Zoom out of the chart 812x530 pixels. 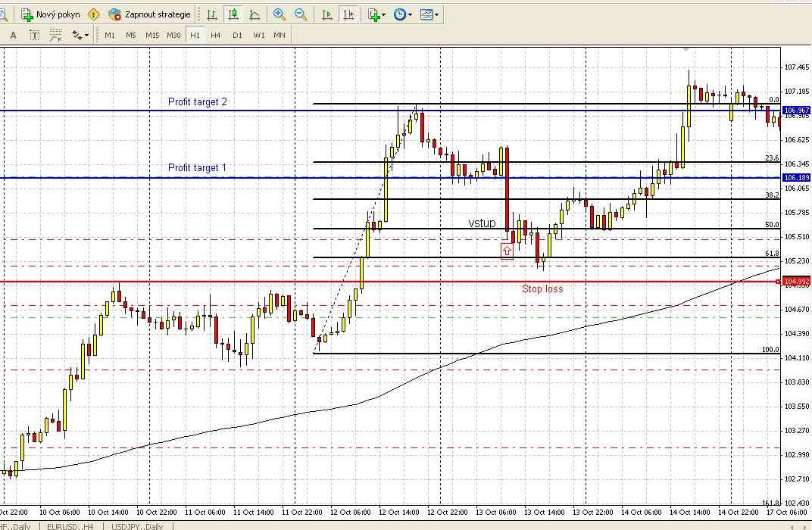(301, 14)
